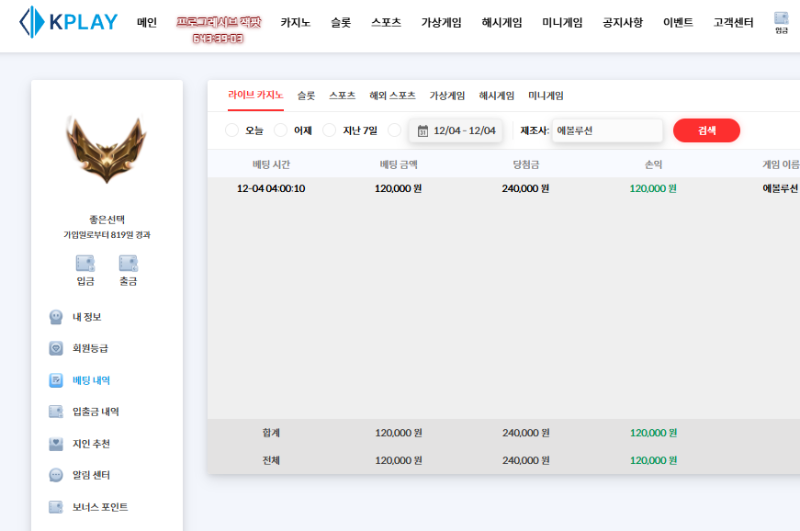Click the red 검색 search button
This screenshot has width=800, height=531.
(x=707, y=131)
